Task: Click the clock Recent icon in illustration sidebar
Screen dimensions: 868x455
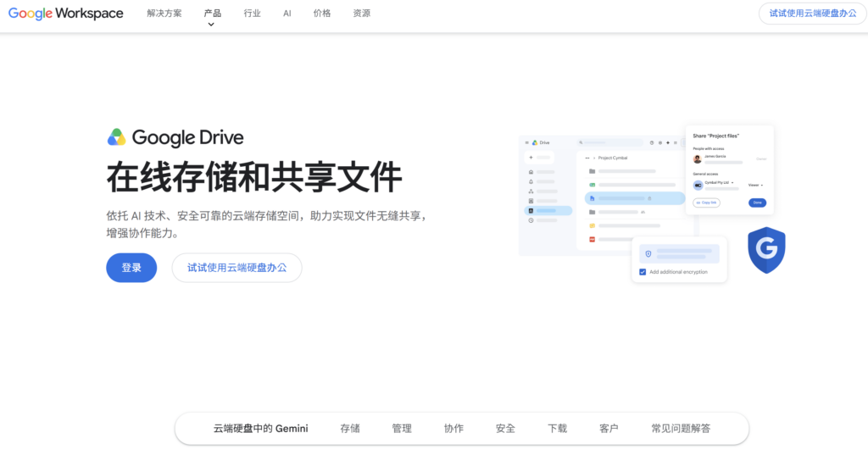Action: coord(531,220)
